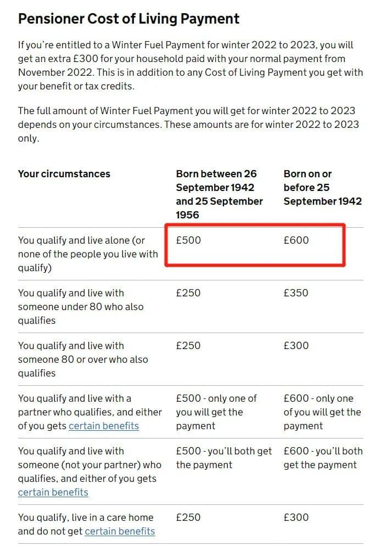The height and width of the screenshot is (551, 392).
Task: Click "£600 - you'll both get the payment" cell
Action: [x=323, y=458]
